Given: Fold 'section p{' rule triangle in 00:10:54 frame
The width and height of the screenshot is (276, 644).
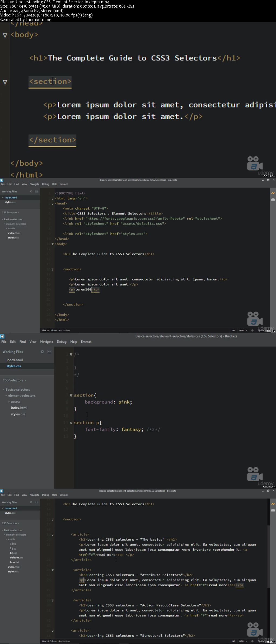Looking at the screenshot, I should coord(71,423).
